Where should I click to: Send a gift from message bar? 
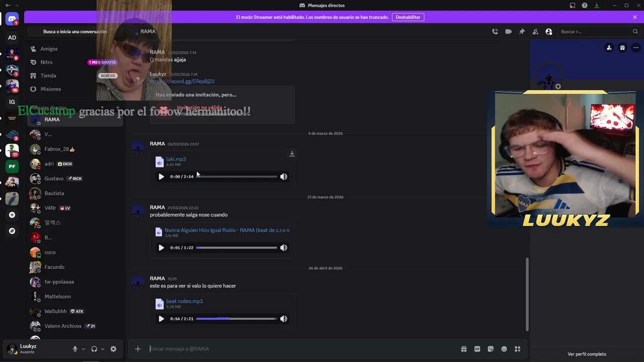(464, 349)
